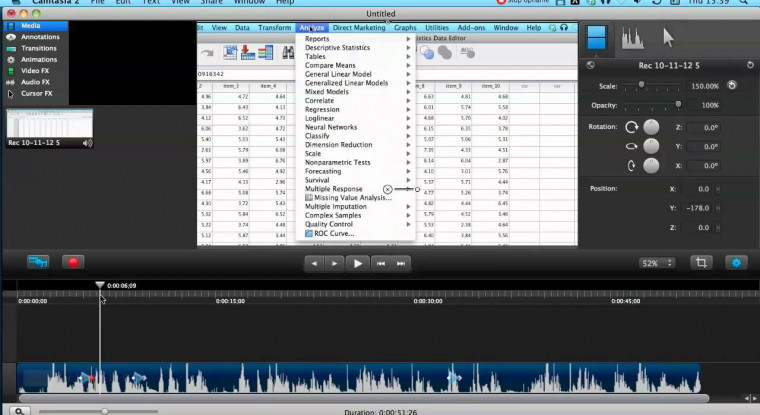Jump to next marker or clip end
The width and height of the screenshot is (760, 415).
click(x=401, y=264)
